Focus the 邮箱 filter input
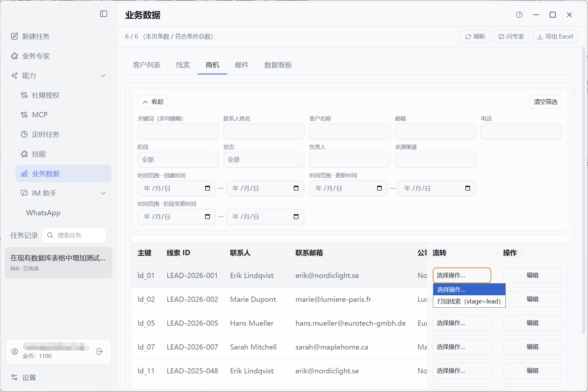Screen dimensions: 588x392 pos(435,131)
